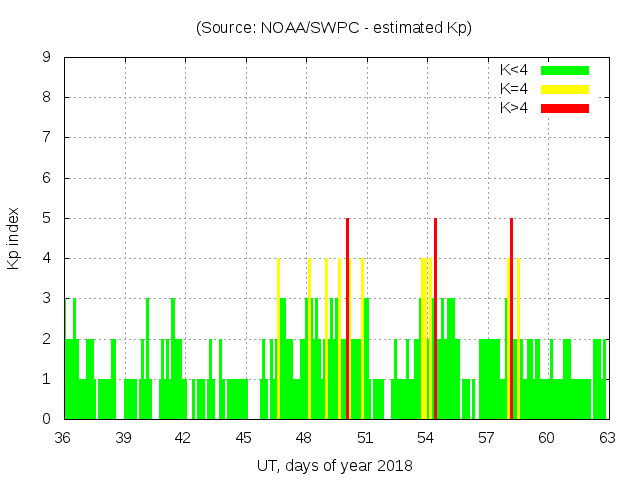Select the K>4 legend text label

pyautogui.click(x=514, y=107)
